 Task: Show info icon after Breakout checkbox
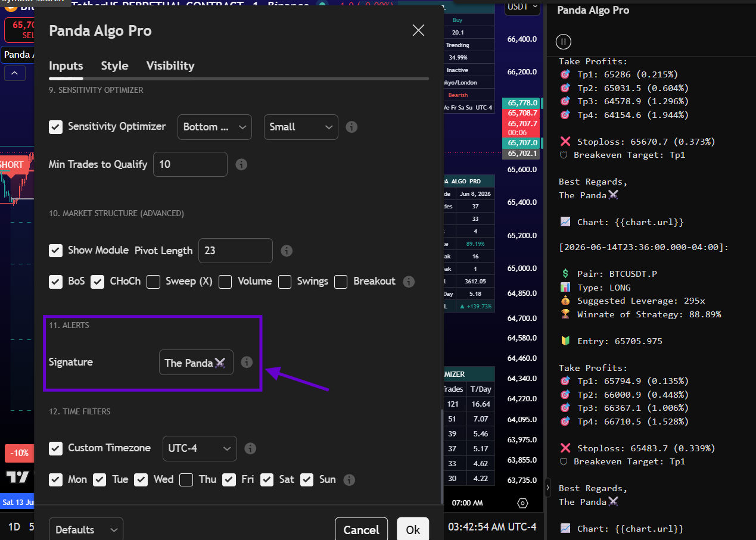click(x=409, y=282)
